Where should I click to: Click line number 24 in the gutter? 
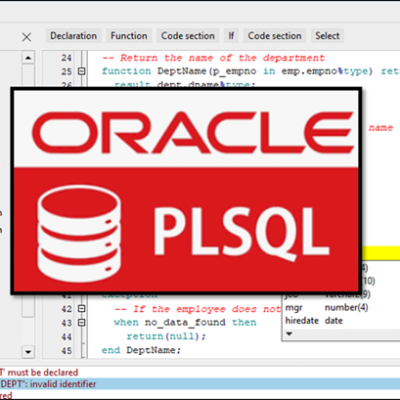click(66, 58)
